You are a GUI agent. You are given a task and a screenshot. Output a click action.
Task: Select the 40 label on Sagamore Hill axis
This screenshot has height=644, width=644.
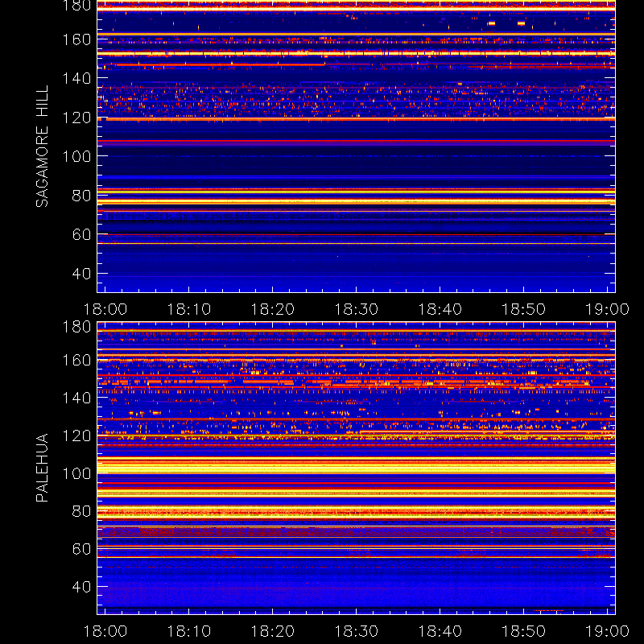click(x=81, y=274)
